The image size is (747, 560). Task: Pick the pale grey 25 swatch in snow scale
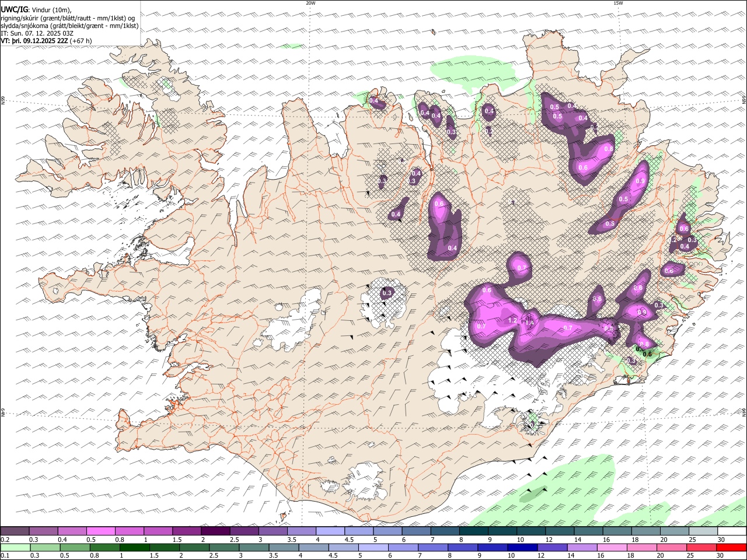[703, 531]
